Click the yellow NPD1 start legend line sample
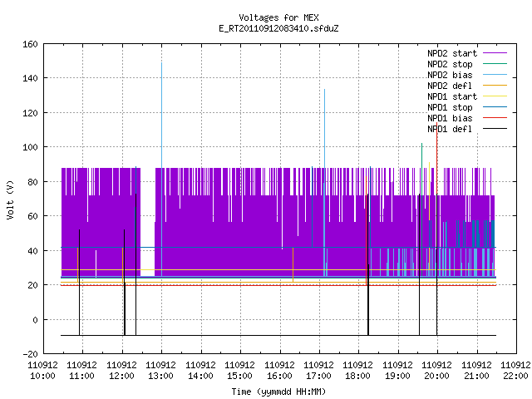This screenshot has width=532, height=399. [495, 96]
